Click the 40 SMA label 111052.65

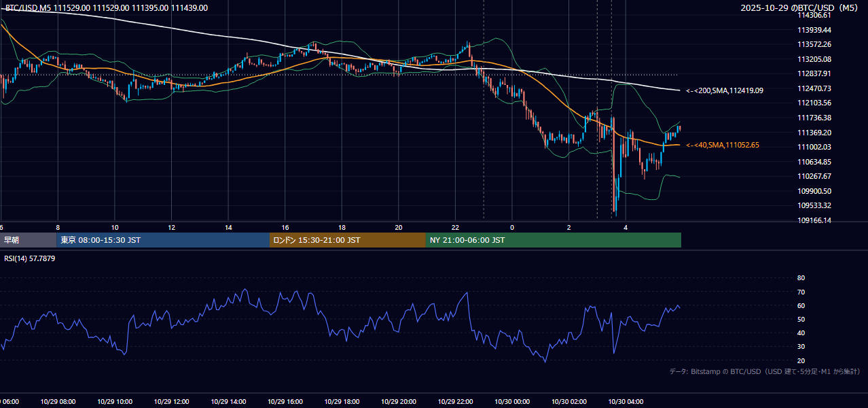723,145
